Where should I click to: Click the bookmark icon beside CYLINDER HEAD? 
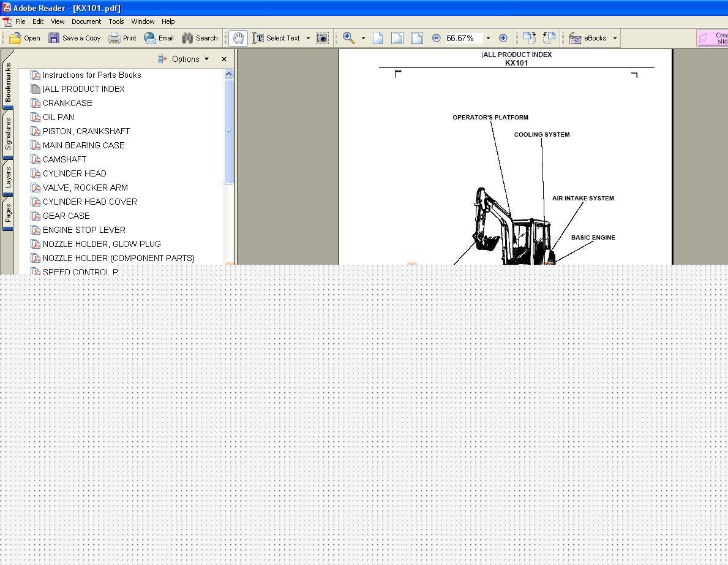click(x=36, y=173)
